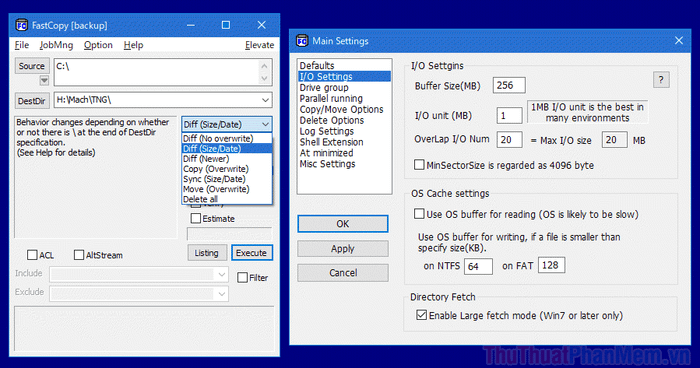Image resolution: width=700 pixels, height=368 pixels.
Task: Expand the DestDir path dropdown
Action: point(265,100)
